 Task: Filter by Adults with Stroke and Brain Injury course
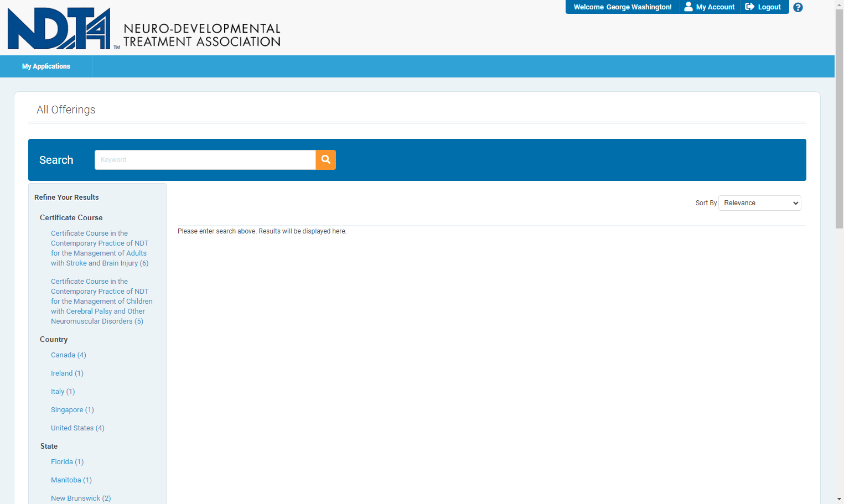(100, 248)
